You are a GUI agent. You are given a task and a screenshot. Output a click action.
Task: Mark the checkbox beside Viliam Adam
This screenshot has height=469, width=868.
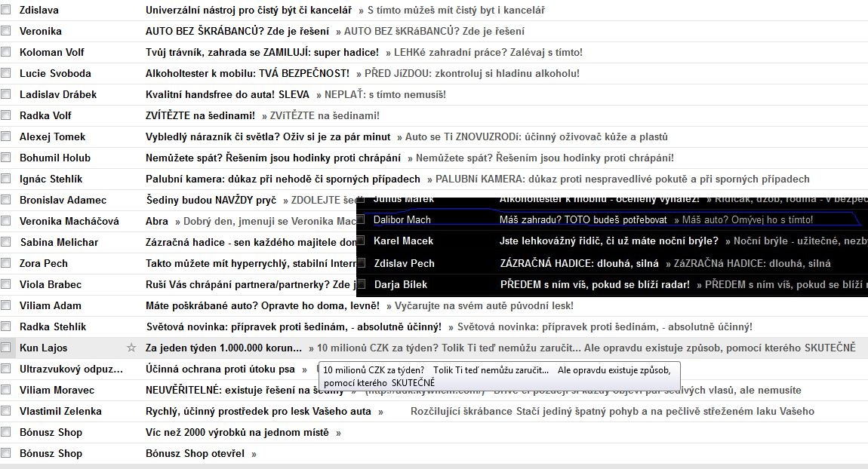[5, 305]
